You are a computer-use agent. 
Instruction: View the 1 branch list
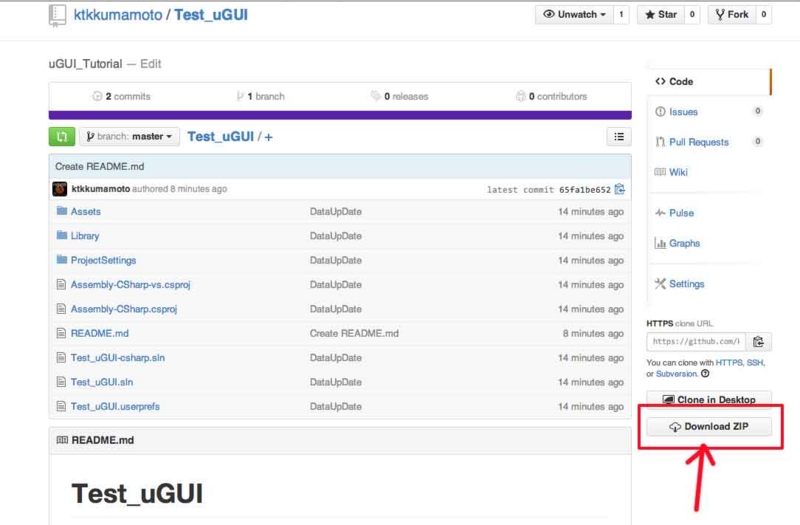point(260,96)
